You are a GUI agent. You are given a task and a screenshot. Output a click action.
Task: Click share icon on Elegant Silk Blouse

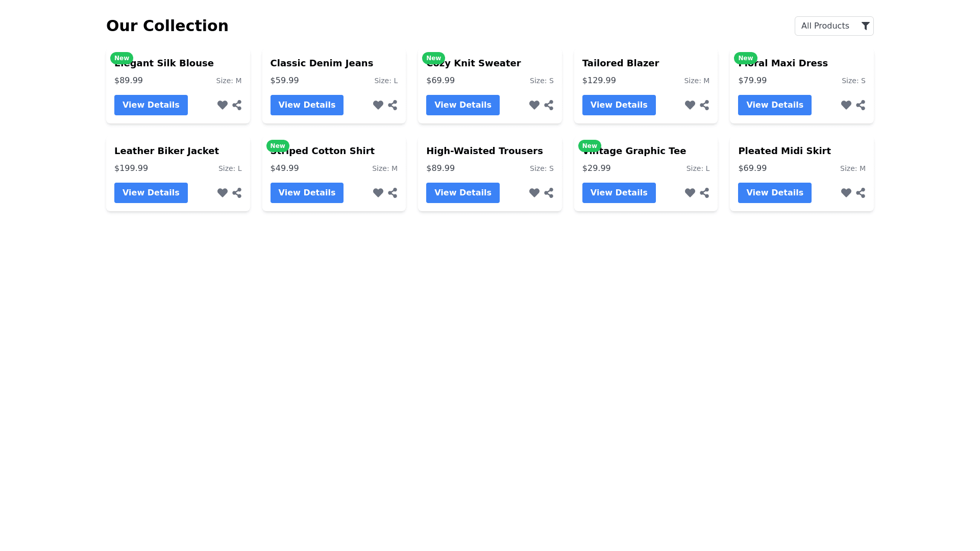pyautogui.click(x=237, y=105)
